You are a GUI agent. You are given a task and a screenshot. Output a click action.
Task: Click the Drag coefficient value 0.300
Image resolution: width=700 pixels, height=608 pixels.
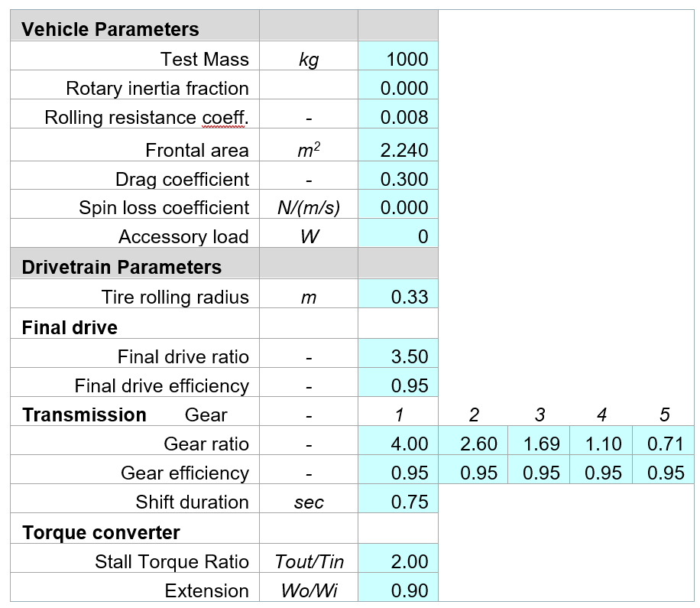tap(398, 179)
